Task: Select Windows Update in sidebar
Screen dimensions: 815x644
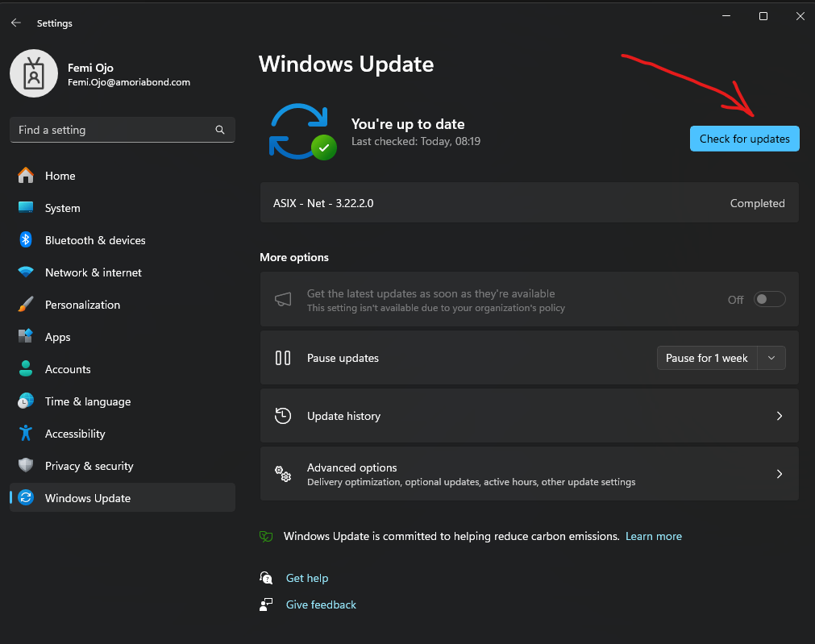Action: point(123,498)
